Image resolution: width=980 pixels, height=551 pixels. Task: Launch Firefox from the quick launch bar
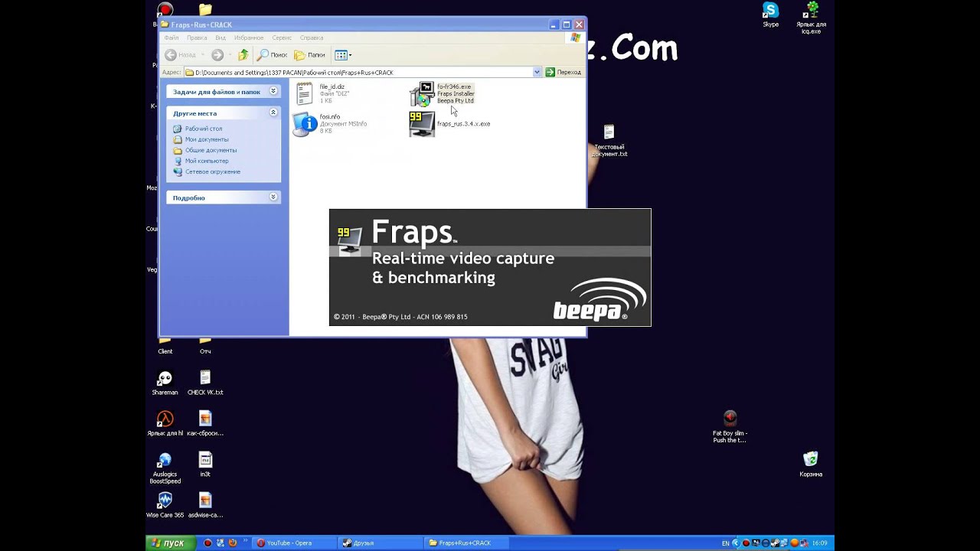click(233, 543)
